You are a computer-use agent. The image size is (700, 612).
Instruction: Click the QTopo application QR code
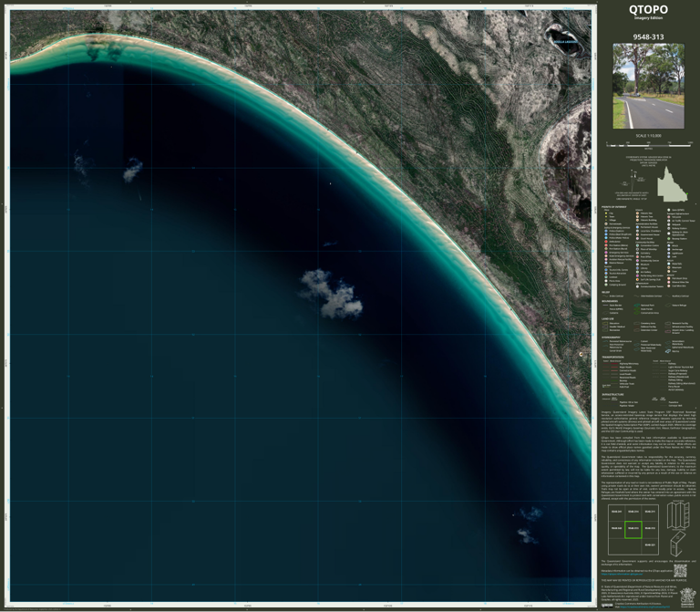point(680,571)
